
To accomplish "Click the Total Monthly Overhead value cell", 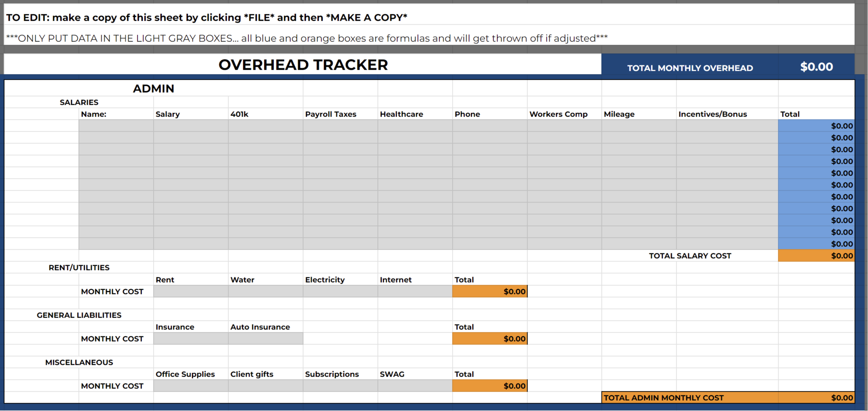I will click(816, 67).
